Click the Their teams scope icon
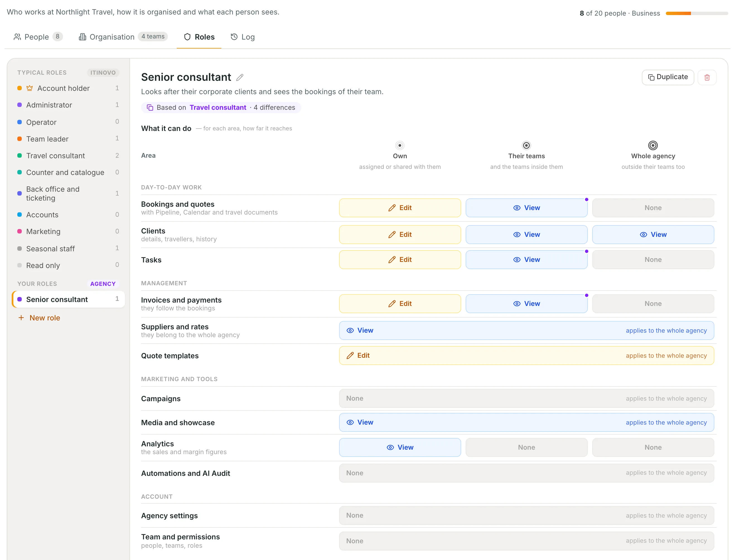Image resolution: width=735 pixels, height=560 pixels. click(x=526, y=145)
